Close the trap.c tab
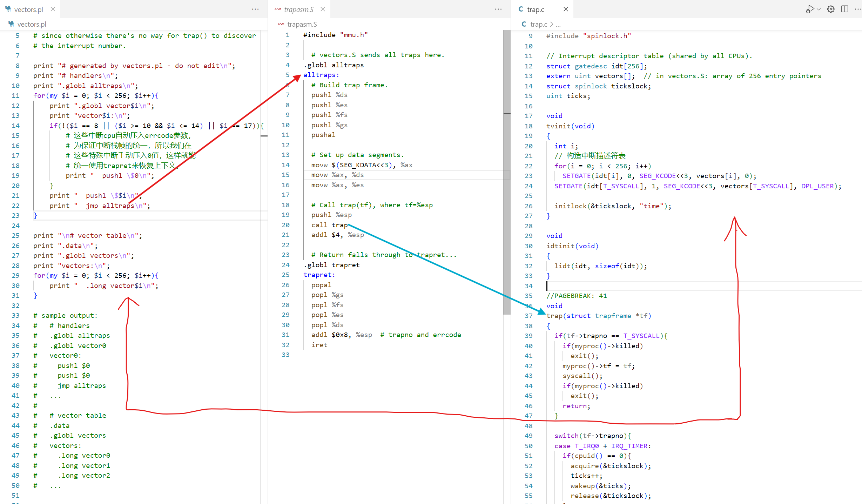This screenshot has height=504, width=862. tap(566, 9)
